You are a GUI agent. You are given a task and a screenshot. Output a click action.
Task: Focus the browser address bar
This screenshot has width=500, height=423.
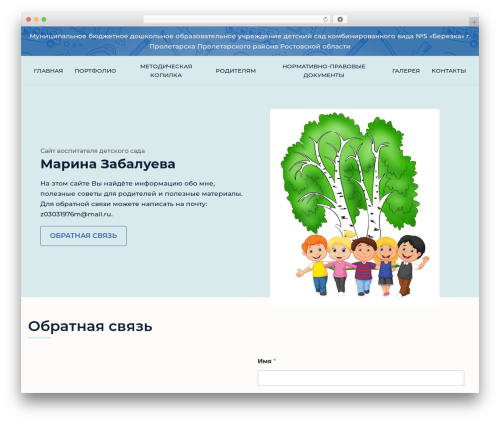point(236,20)
